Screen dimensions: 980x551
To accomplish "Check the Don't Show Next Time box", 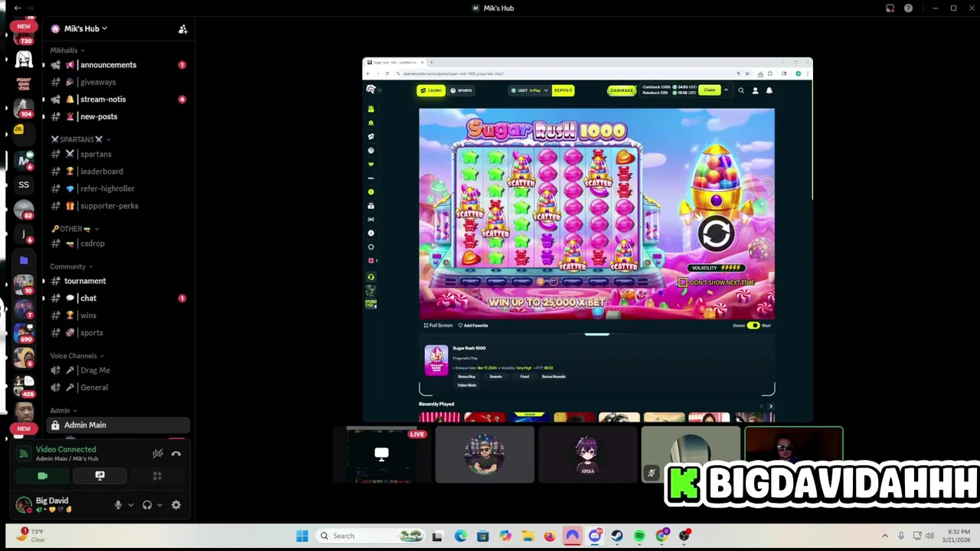I will point(682,282).
